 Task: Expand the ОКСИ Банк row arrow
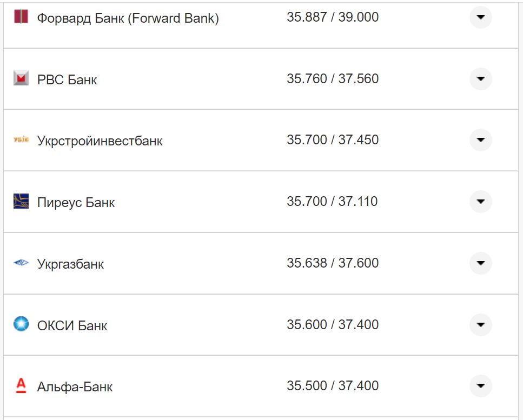pos(480,325)
